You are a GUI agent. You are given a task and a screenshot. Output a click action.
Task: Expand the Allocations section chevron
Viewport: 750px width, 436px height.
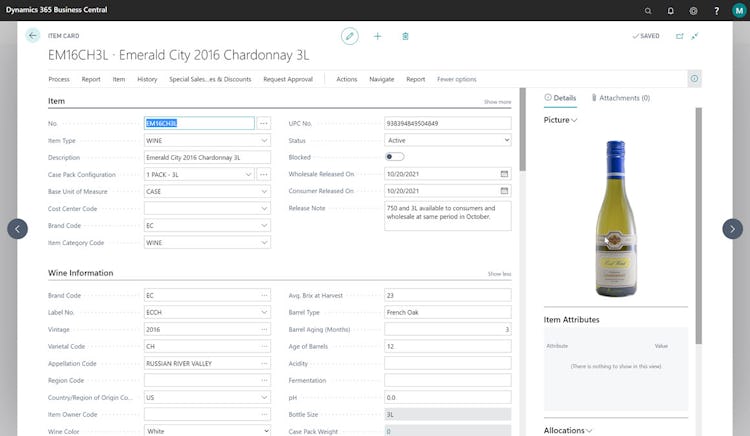[589, 430]
